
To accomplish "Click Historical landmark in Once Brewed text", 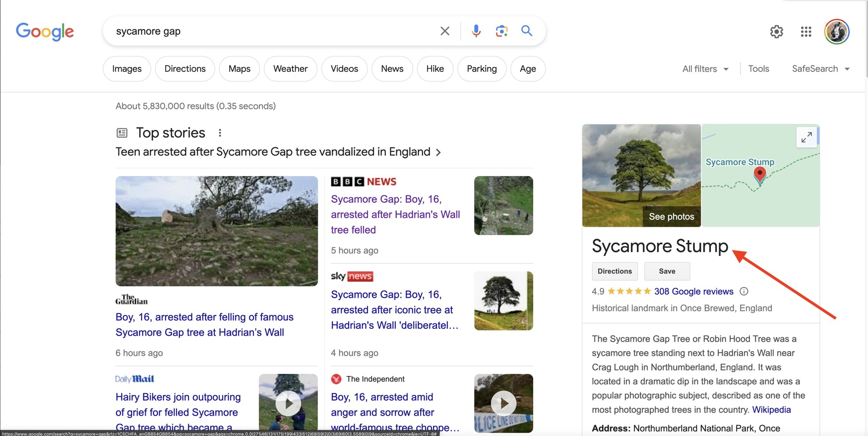I will [682, 308].
